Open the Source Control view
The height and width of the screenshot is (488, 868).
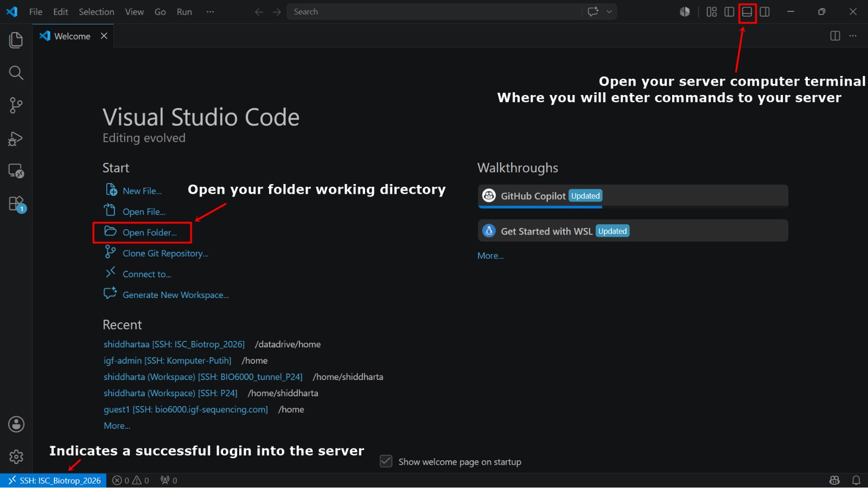[16, 105]
